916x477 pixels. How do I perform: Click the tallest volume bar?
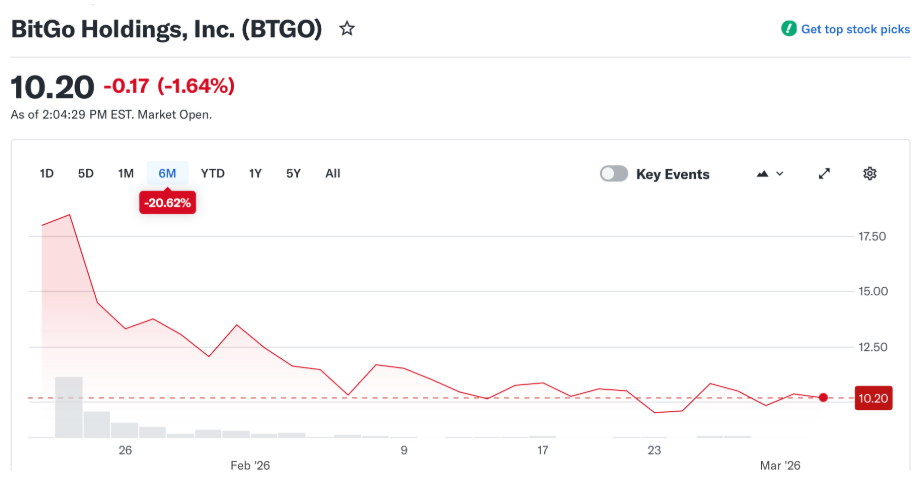coord(69,407)
